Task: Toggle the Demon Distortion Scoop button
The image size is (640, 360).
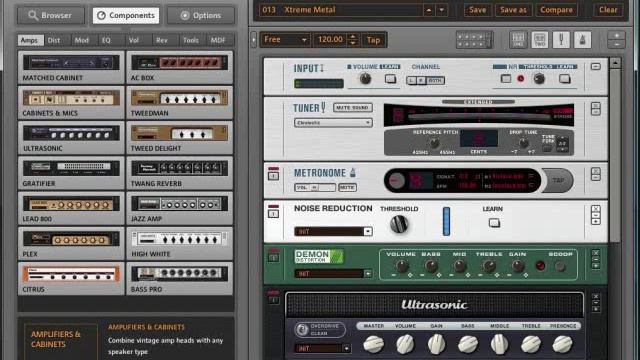Action: [560, 267]
